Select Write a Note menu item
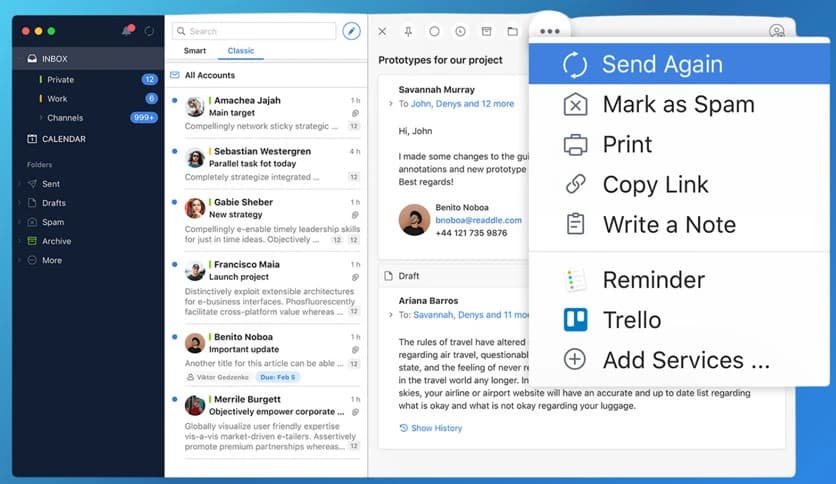Screen dimensions: 836x484 (679, 224)
